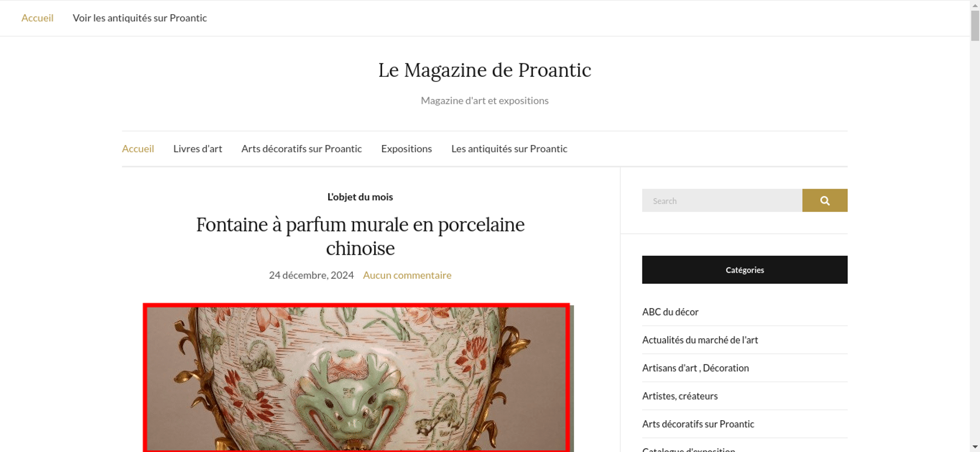Open Arts décoratifs sur Proantic sidebar category
This screenshot has height=452, width=980.
[698, 424]
